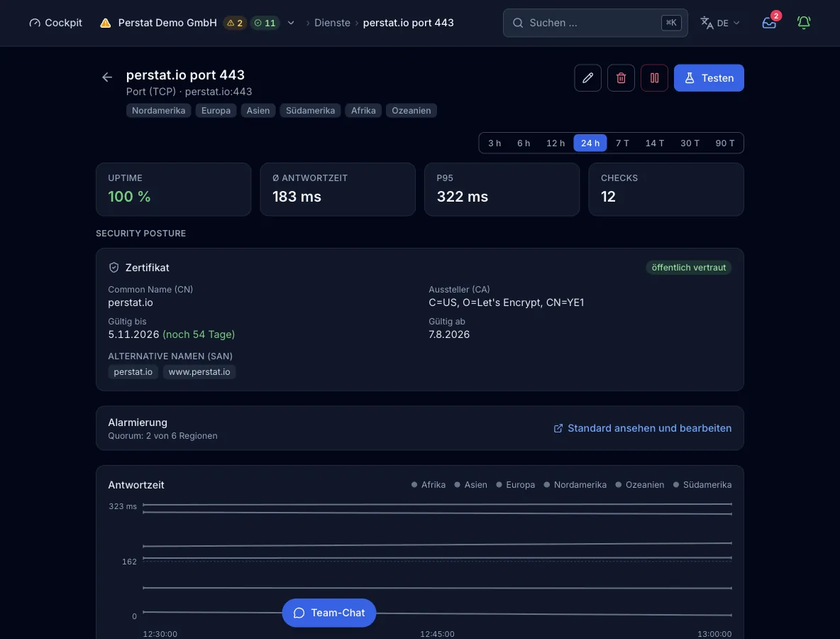Pause monitoring with the pause icon

(654, 77)
